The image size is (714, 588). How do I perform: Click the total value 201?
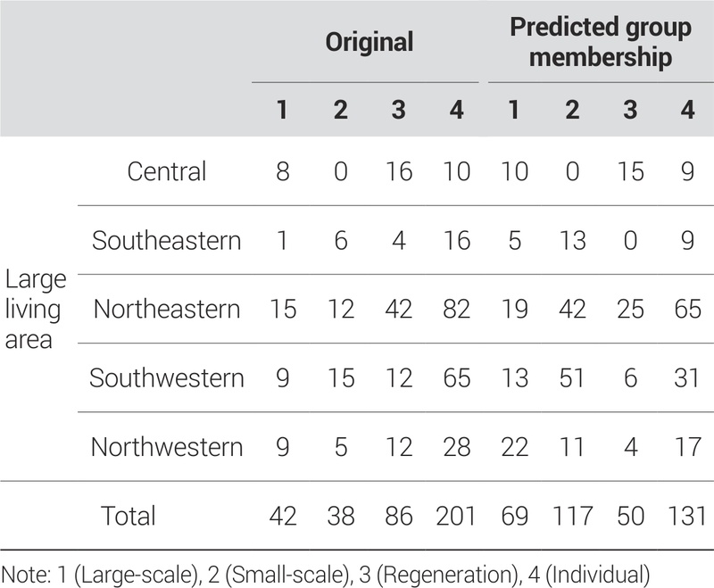[455, 515]
